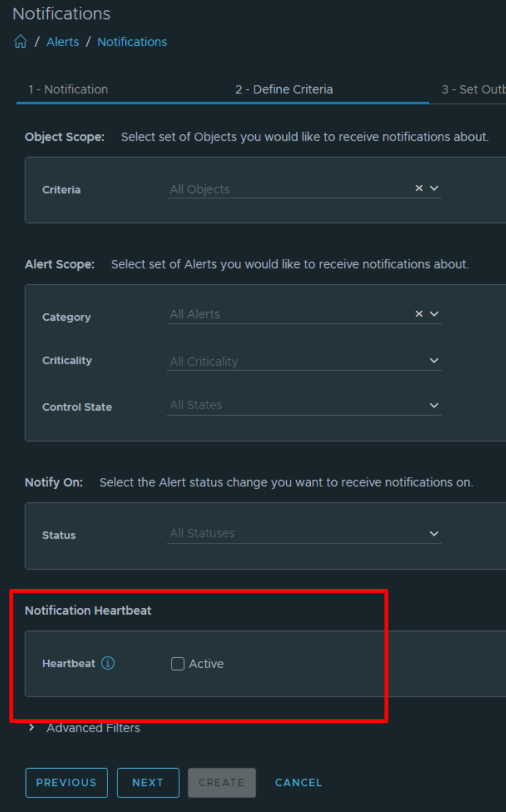Open the Criticality dropdown
The height and width of the screenshot is (812, 506).
pos(435,360)
